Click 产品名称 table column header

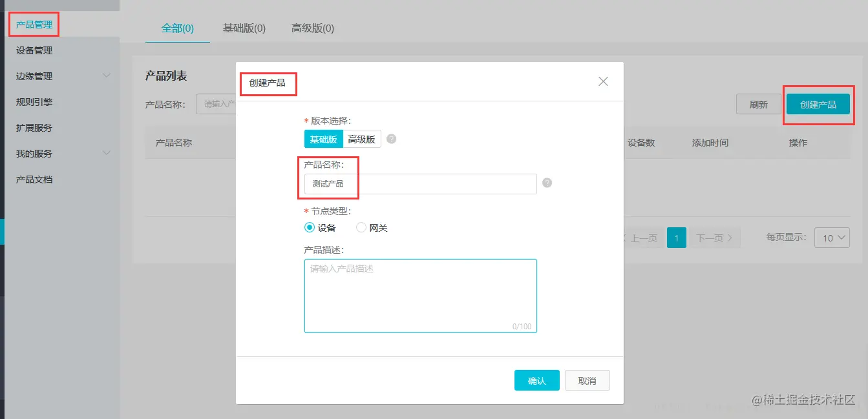click(x=174, y=143)
